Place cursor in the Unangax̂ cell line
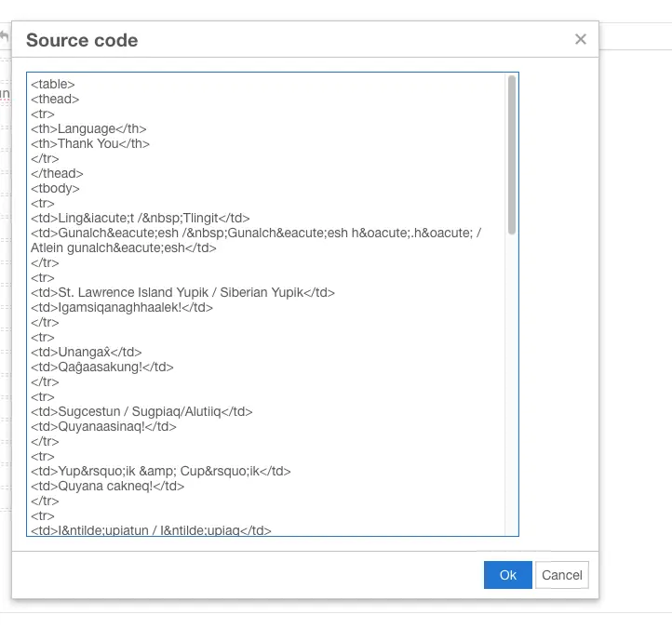This screenshot has height=628, width=672. click(87, 352)
